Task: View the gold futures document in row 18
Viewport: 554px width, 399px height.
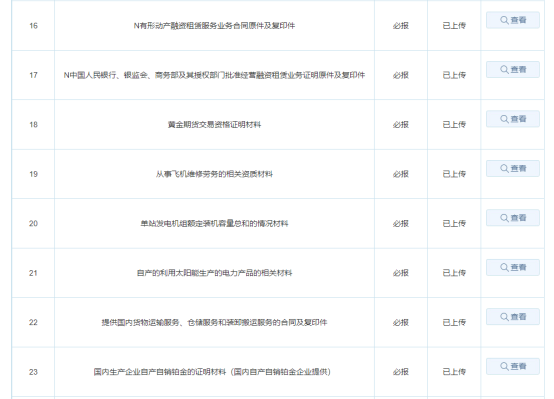Action: 513,119
